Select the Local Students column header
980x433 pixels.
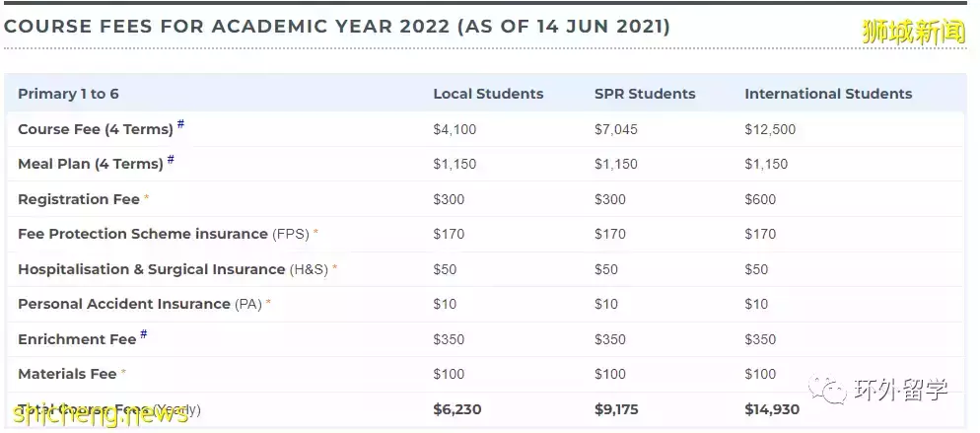[488, 94]
